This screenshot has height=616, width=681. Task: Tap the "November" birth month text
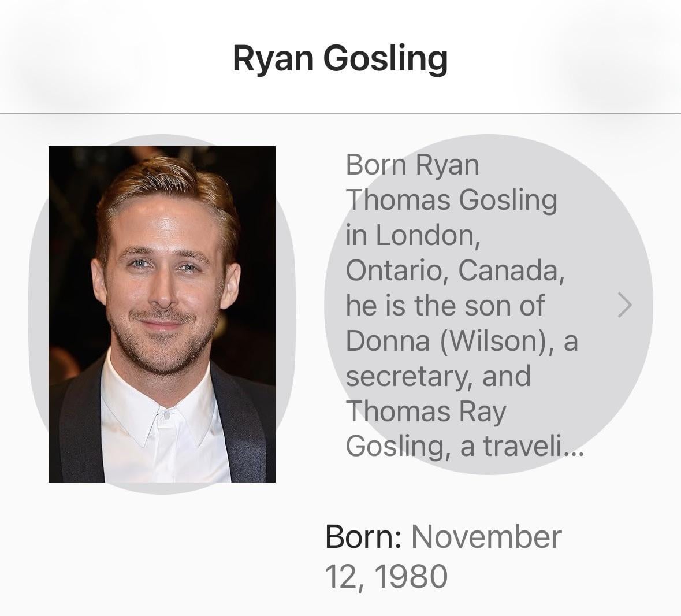point(486,536)
